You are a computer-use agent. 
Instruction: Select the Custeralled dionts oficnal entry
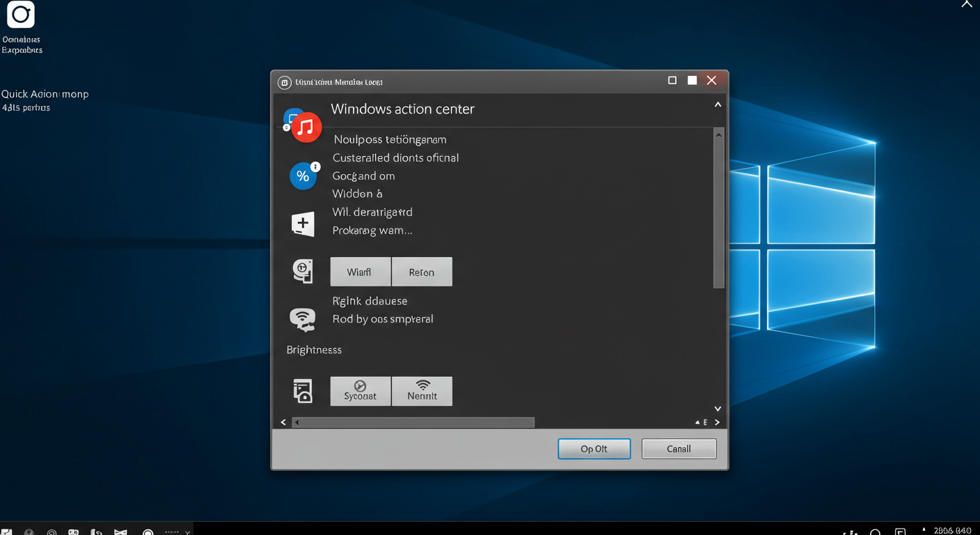395,157
